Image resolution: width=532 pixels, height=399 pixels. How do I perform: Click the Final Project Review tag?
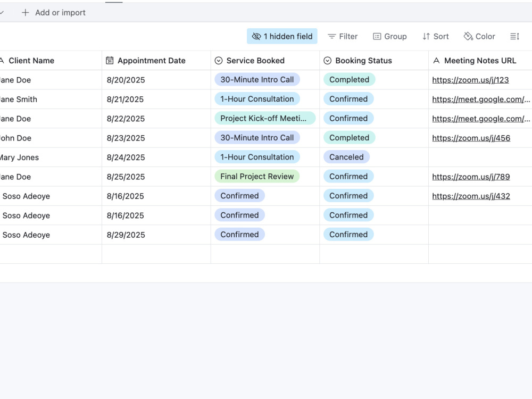tap(257, 177)
